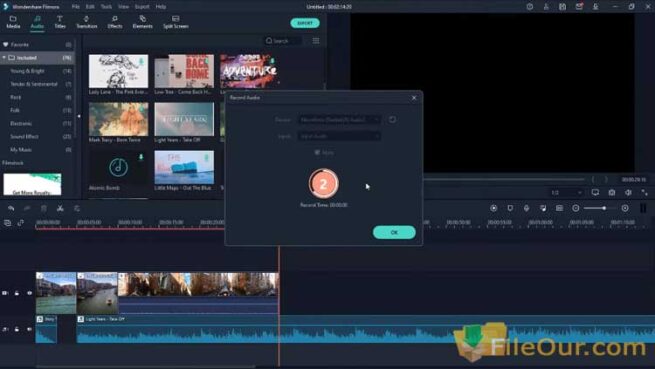Open the Tools menu
Image resolution: width=655 pixels, height=369 pixels.
point(106,7)
